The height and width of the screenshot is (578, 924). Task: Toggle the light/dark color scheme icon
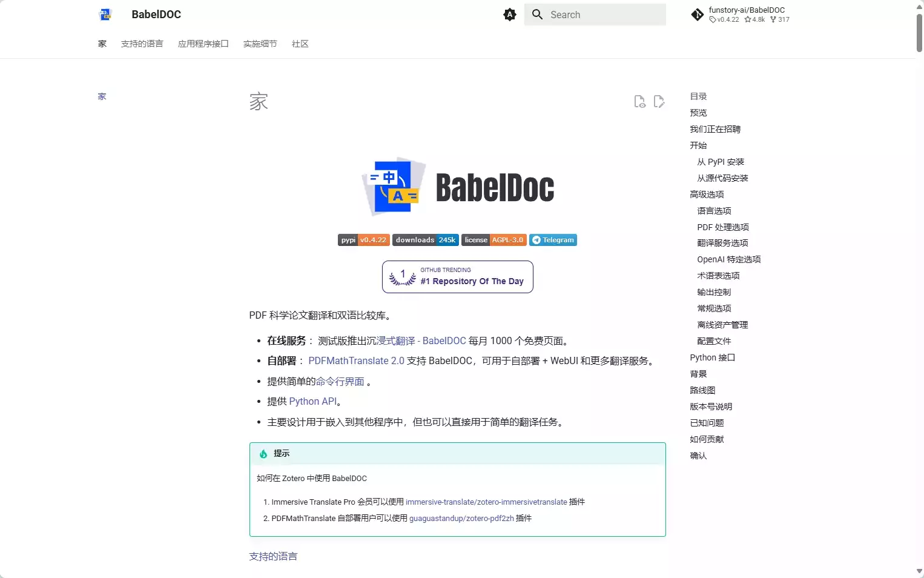coord(510,15)
